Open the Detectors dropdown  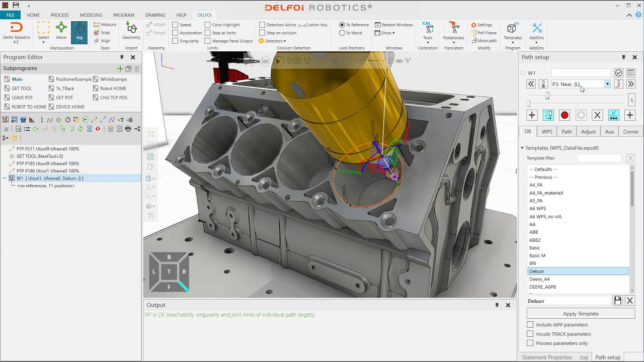[272, 41]
